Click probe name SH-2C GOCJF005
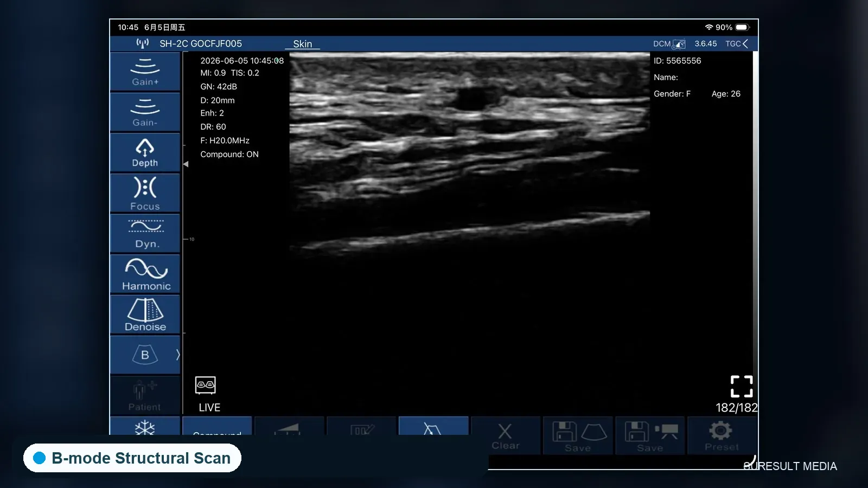This screenshot has width=868, height=488. pos(201,44)
